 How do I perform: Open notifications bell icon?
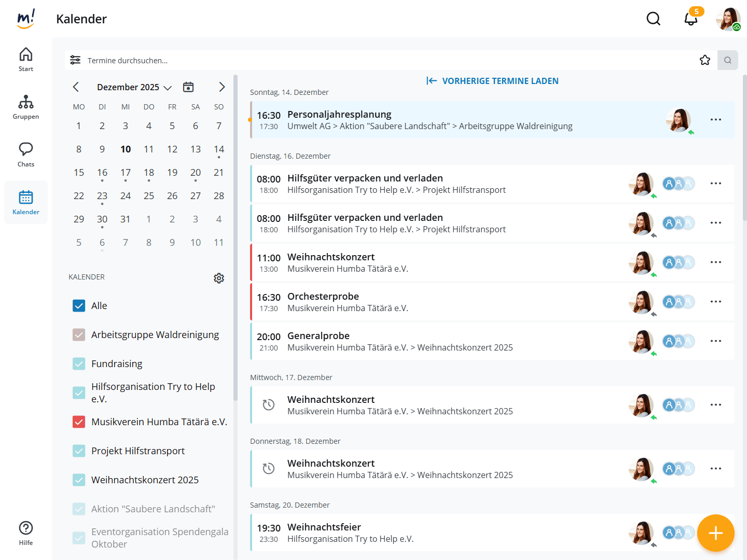[690, 19]
